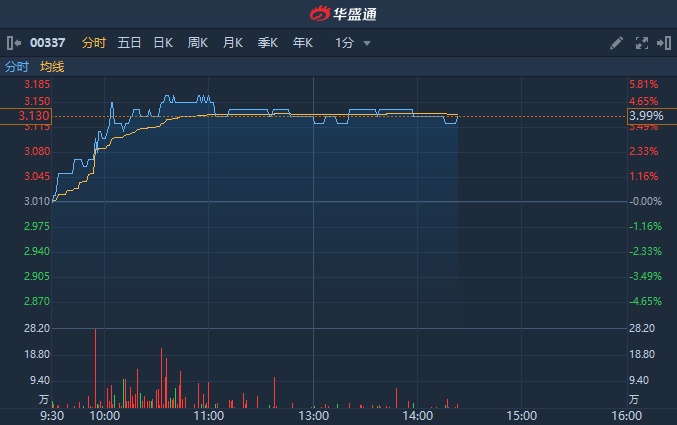Viewport: 677px width, 425px height.
Task: Click the stock code 00337
Action: click(49, 43)
